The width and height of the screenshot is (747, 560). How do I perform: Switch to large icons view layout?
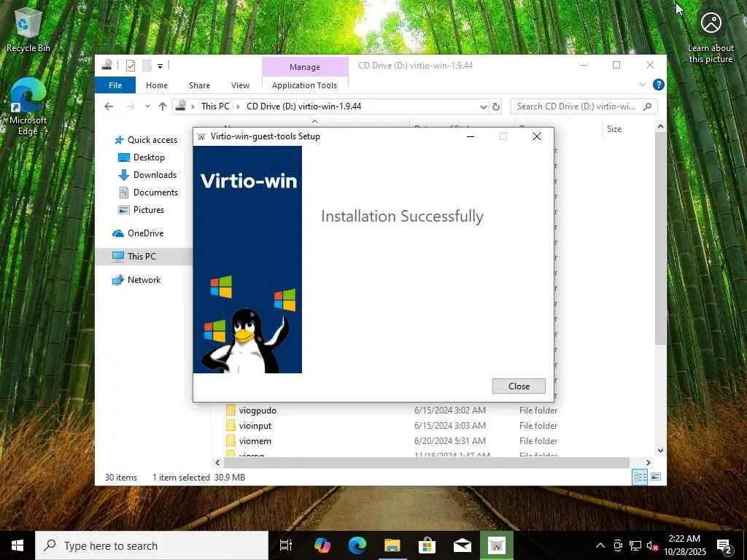(x=656, y=477)
